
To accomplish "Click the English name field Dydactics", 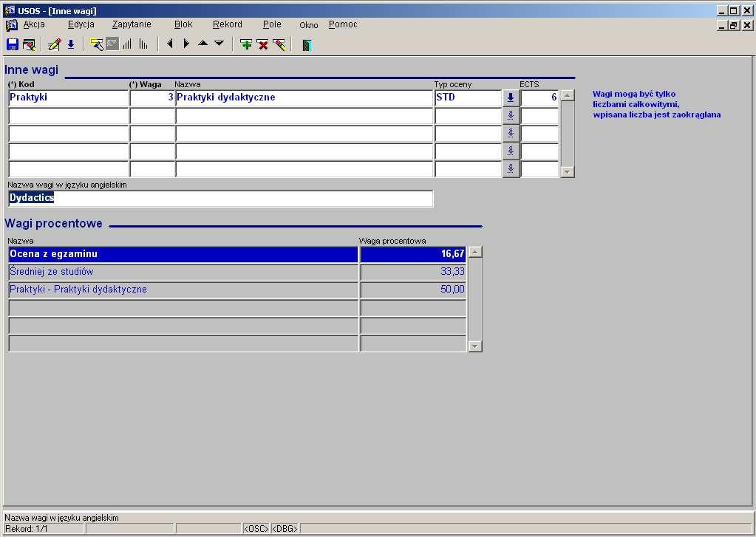I will point(221,198).
